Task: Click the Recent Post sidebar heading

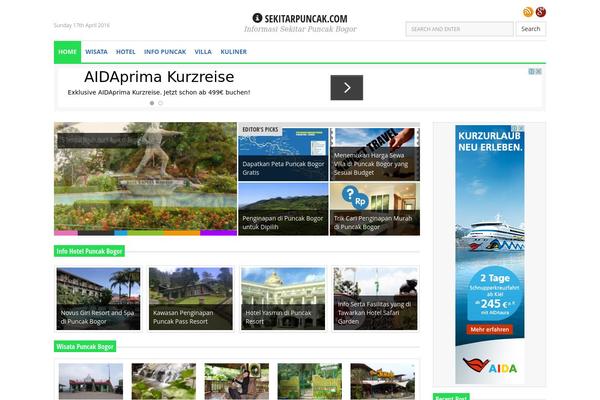Action: point(451,397)
